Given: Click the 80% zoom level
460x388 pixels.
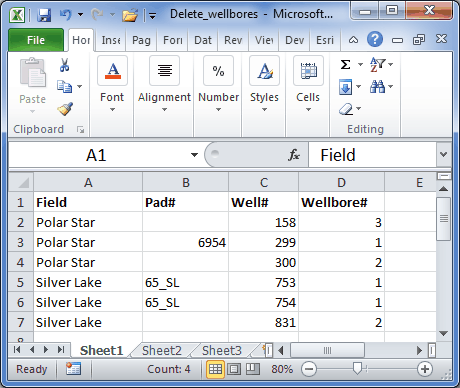Looking at the screenshot, I should tap(282, 369).
